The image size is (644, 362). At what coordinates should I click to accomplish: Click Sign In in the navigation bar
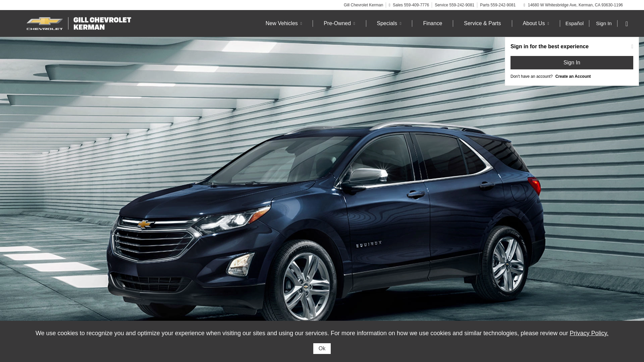pyautogui.click(x=604, y=23)
